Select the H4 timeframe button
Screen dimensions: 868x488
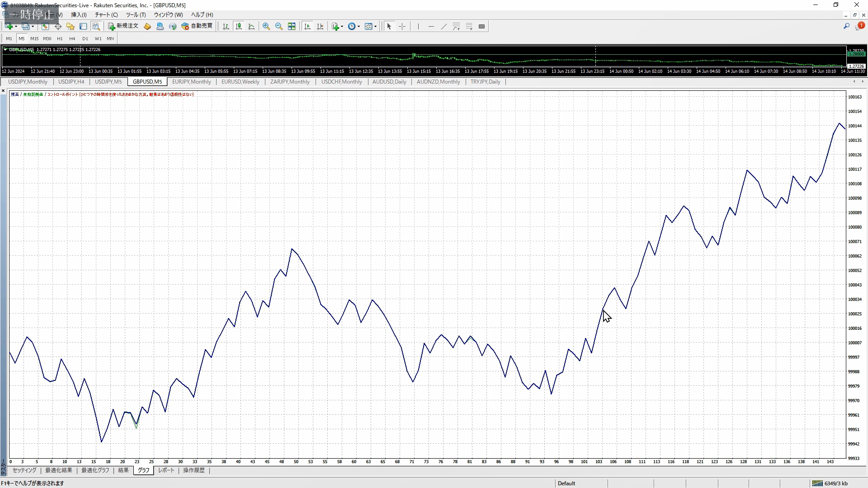click(x=72, y=38)
